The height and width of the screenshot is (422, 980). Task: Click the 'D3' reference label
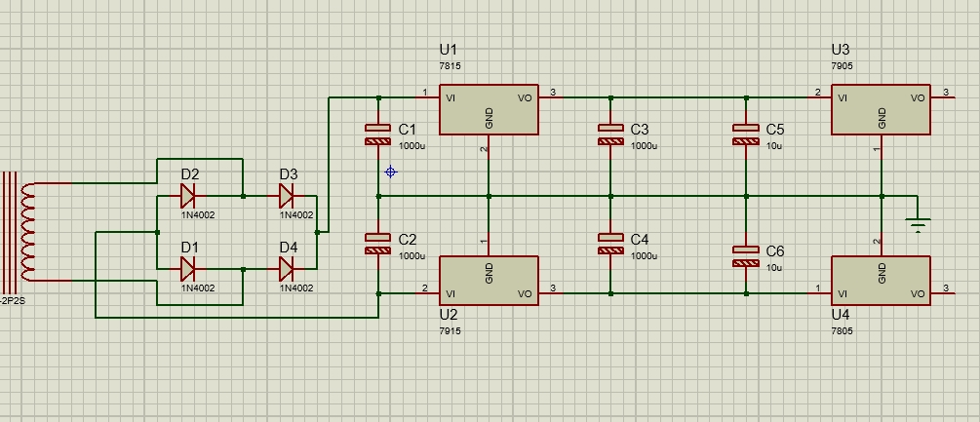288,174
